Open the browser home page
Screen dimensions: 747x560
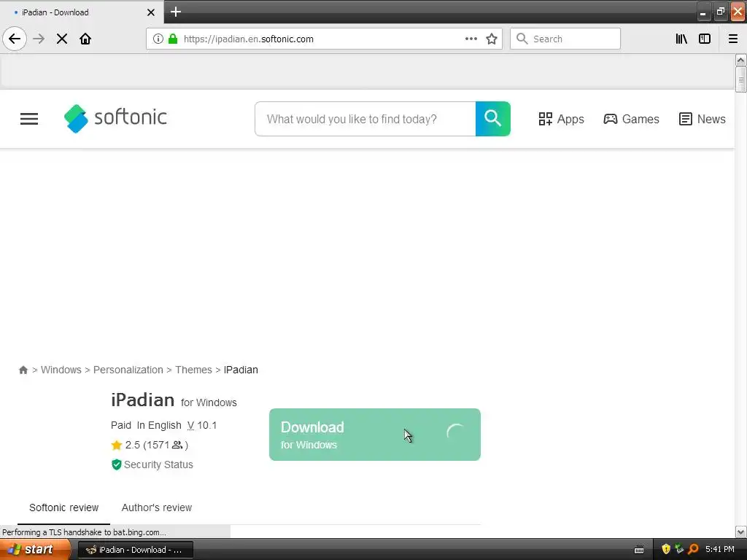point(85,39)
